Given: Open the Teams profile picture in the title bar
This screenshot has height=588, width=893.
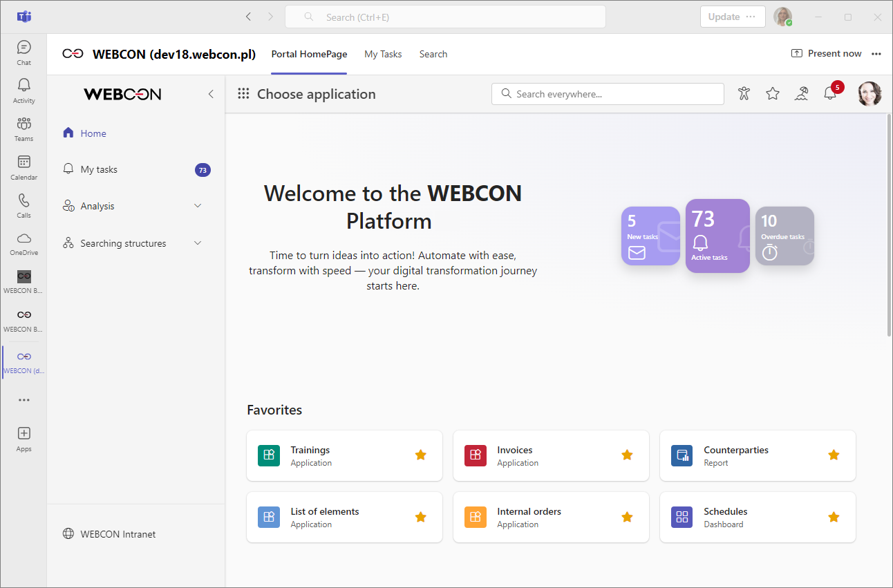Looking at the screenshot, I should 782,17.
